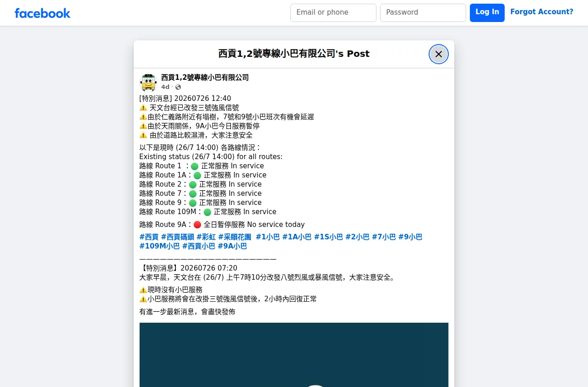This screenshot has width=588, height=387.
Task: Open hashtag #9A小巴
Action: 232,246
